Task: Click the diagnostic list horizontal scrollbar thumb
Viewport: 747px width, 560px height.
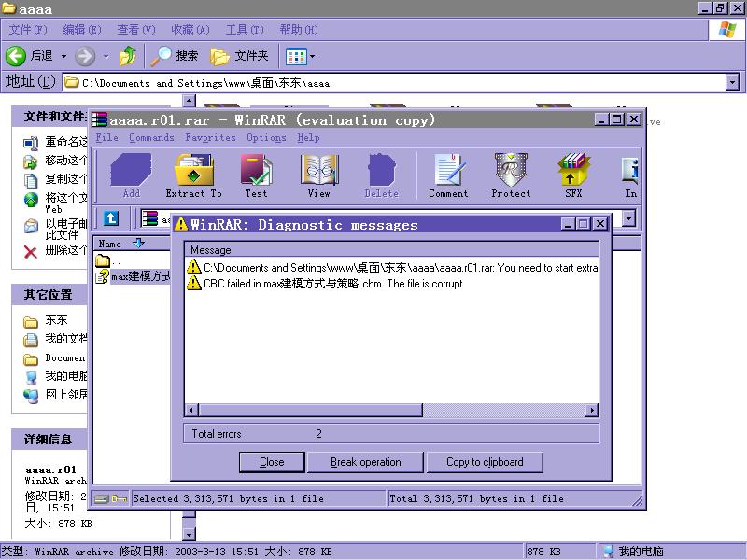Action: click(311, 410)
